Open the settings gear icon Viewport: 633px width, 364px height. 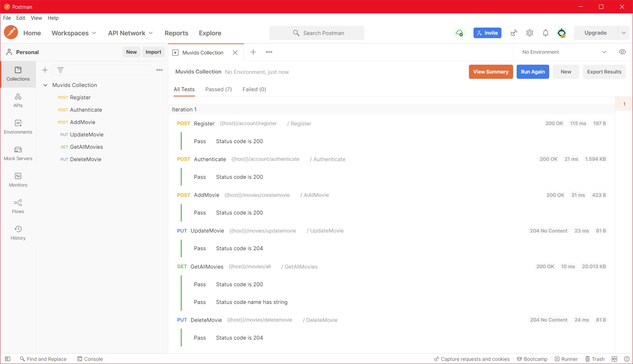click(530, 33)
